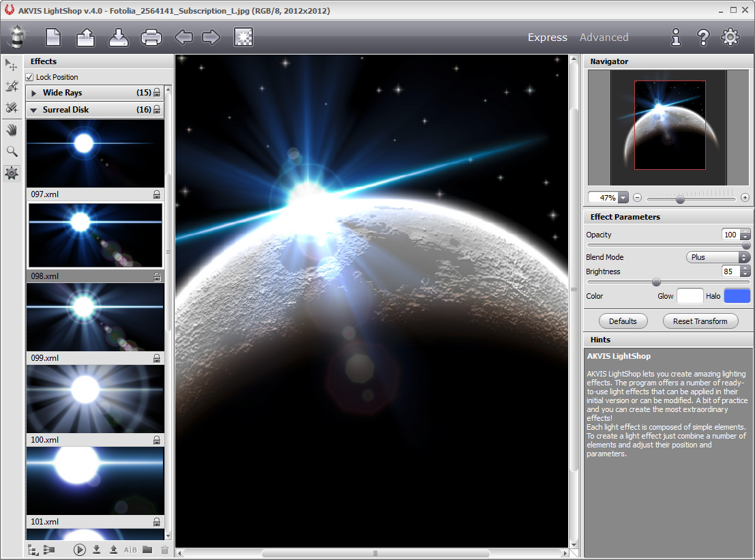The height and width of the screenshot is (560, 755).
Task: Select the Zoom magnifier tool
Action: [x=12, y=151]
